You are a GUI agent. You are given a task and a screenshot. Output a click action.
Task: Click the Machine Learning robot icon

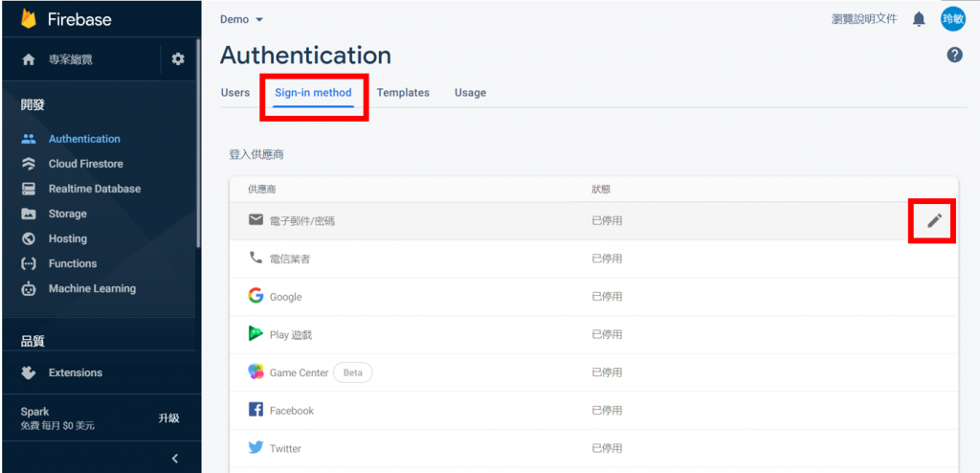(28, 288)
